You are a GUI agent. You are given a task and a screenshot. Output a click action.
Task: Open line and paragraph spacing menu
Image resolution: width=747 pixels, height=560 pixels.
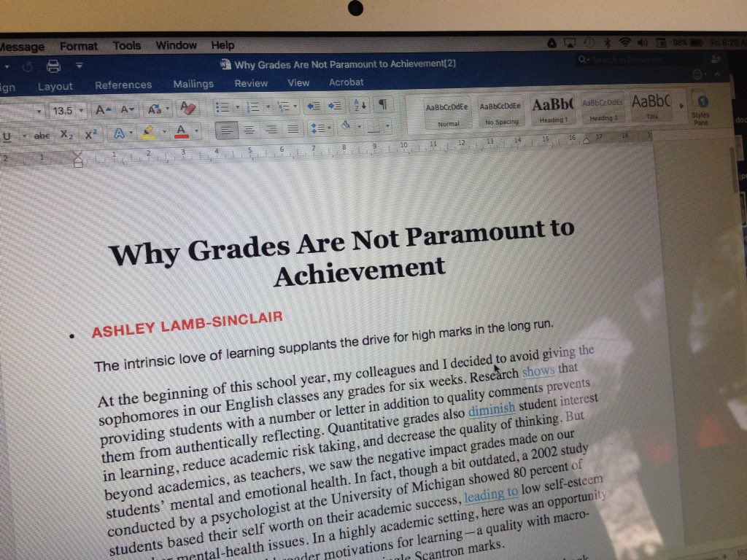pyautogui.click(x=320, y=128)
